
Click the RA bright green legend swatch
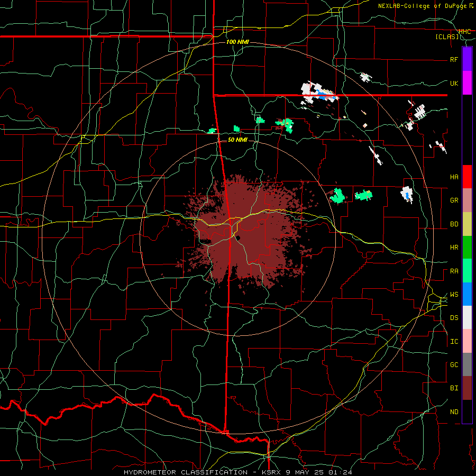tap(467, 271)
